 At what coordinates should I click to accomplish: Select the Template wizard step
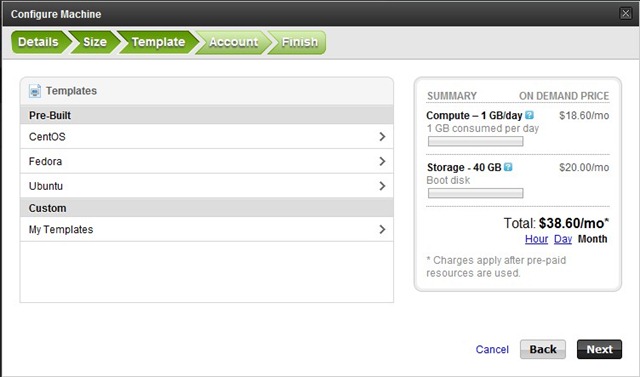tap(158, 42)
